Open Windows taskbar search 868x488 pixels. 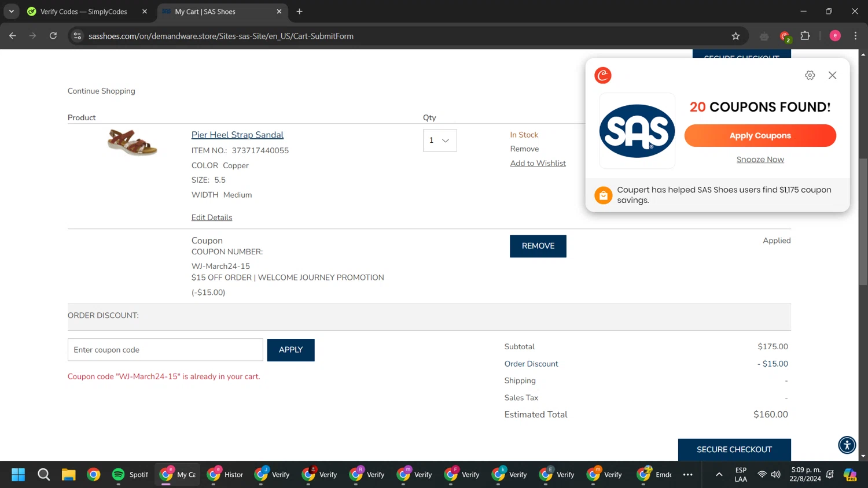(x=43, y=475)
